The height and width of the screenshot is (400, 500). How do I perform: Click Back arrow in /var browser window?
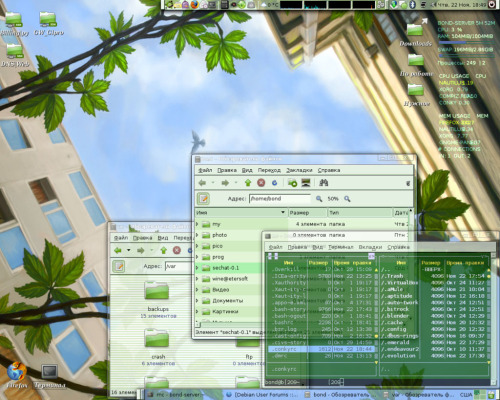tap(118, 250)
